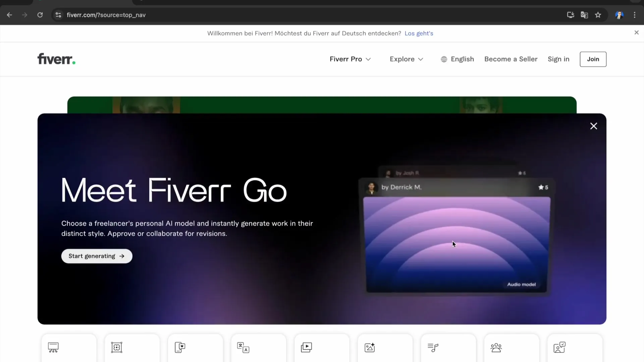Select the presentation design category icon
Image resolution: width=644 pixels, height=362 pixels.
(x=53, y=348)
